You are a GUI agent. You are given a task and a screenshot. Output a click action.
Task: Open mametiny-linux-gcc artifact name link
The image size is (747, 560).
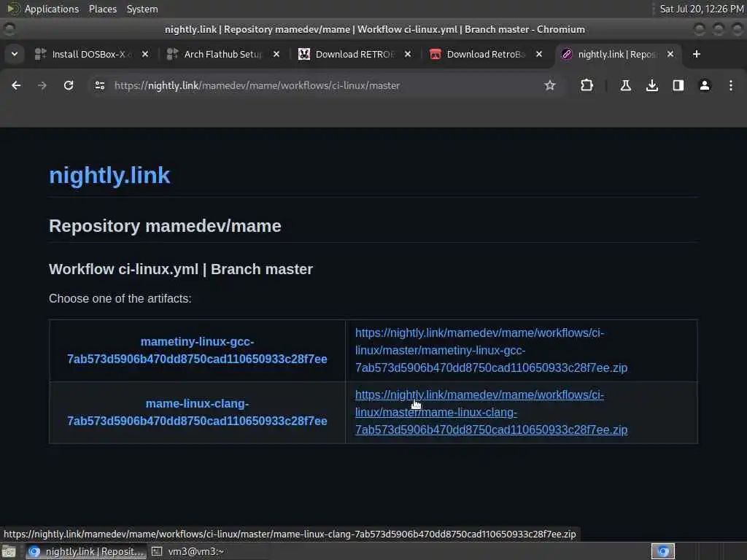coord(197,351)
